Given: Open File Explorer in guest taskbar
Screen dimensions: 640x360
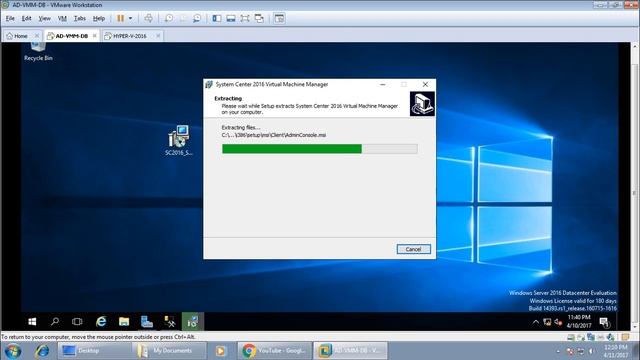Looking at the screenshot, I should point(124,322).
